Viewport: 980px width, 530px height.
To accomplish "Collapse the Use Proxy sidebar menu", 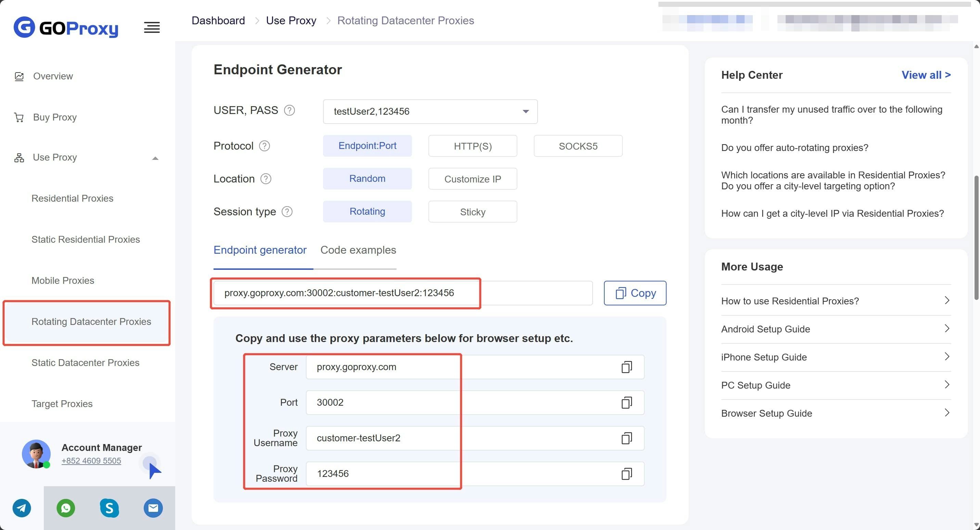I will coord(155,158).
